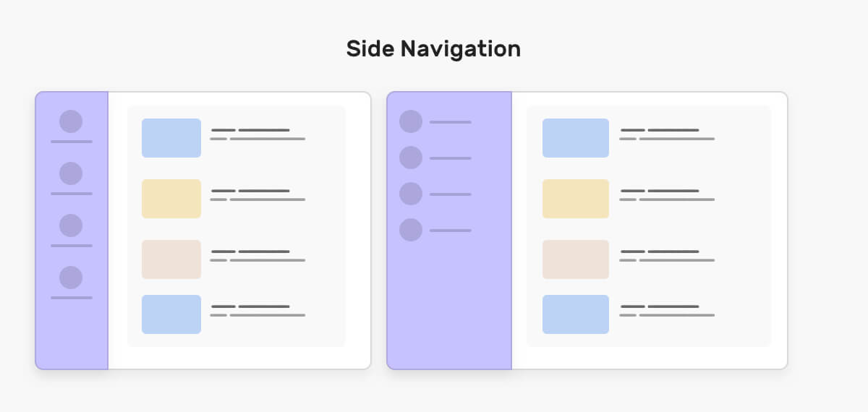Click fourth circle icon in collapsed side navigation

pos(71,278)
